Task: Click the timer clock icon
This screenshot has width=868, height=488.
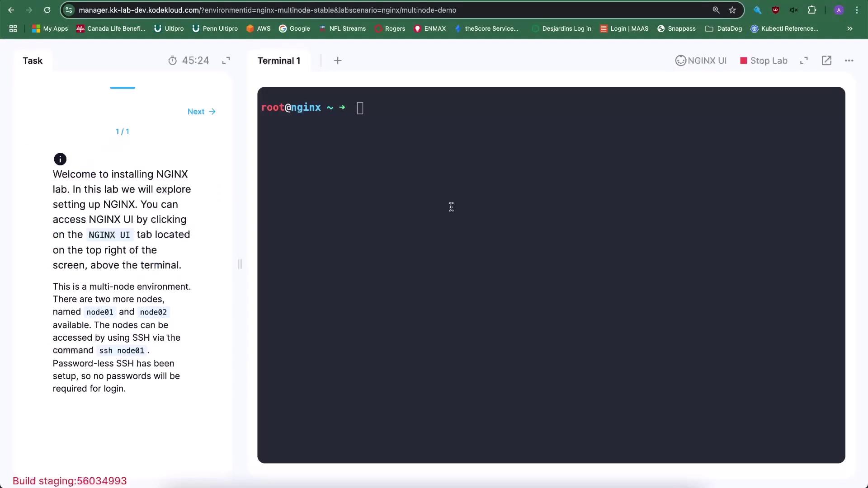Action: click(172, 61)
